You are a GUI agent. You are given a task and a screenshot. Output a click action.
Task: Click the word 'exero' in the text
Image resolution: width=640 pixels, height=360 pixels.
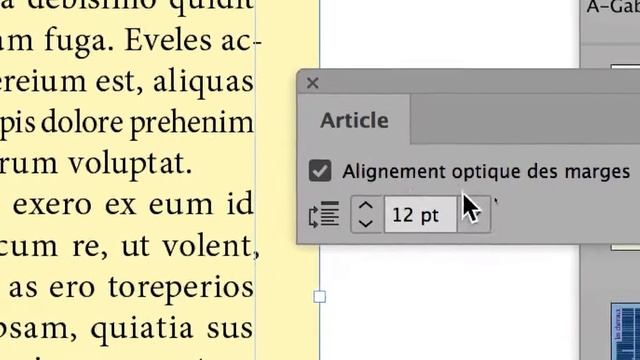[52, 205]
